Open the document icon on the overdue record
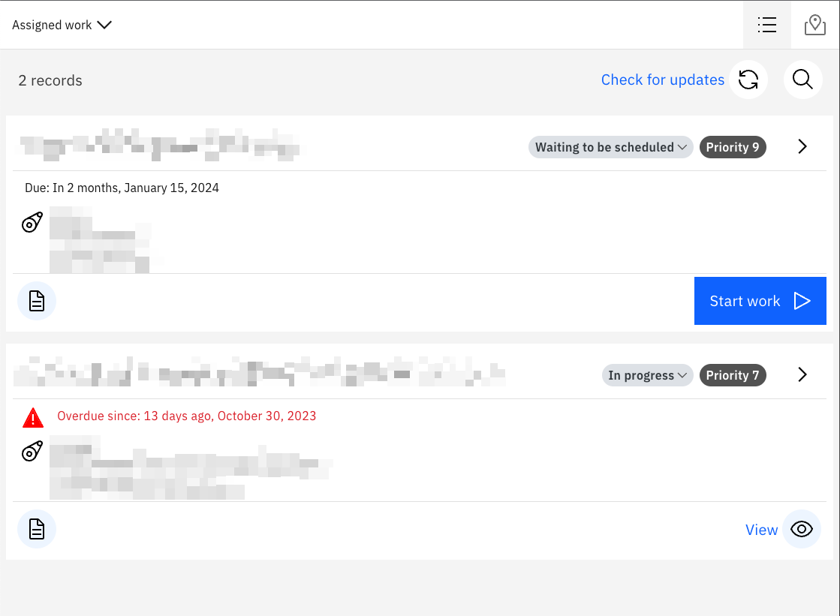 (36, 529)
